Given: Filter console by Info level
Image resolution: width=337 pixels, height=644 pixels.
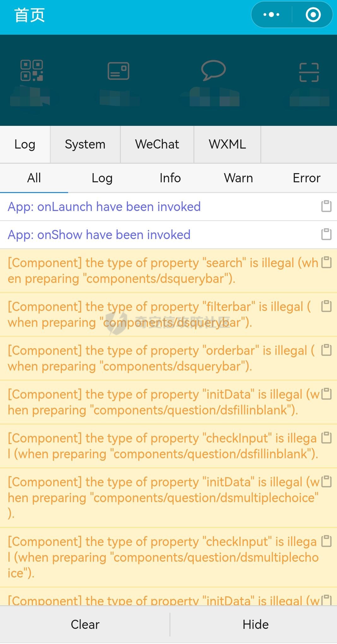Looking at the screenshot, I should 170,178.
